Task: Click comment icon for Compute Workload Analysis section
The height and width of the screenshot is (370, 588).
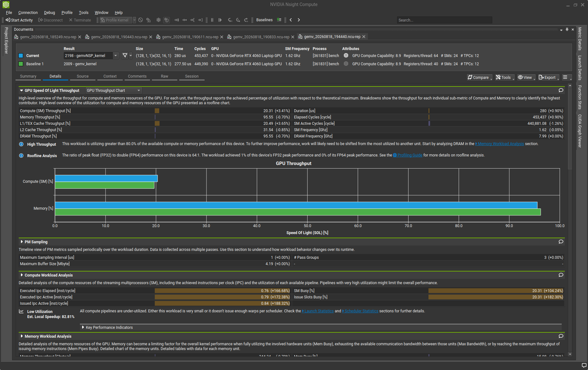Action: (x=561, y=275)
